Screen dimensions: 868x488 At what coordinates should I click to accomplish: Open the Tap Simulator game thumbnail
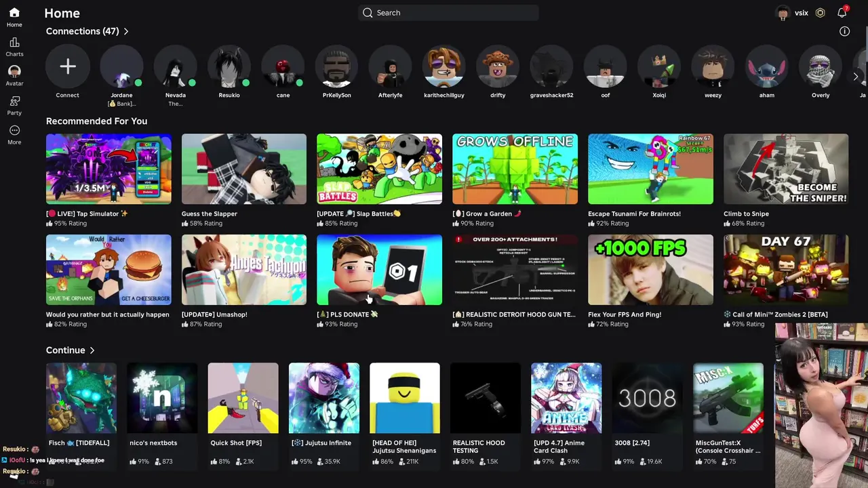pos(108,169)
